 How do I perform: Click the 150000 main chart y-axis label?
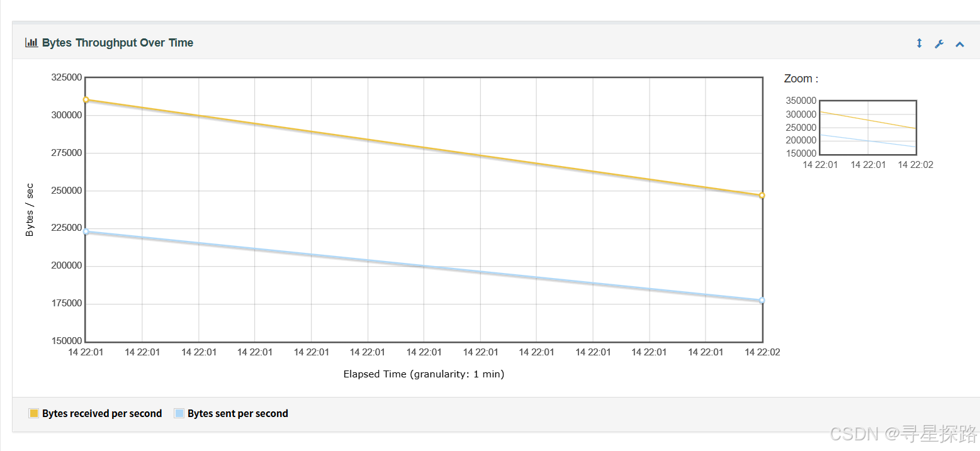tap(66, 341)
